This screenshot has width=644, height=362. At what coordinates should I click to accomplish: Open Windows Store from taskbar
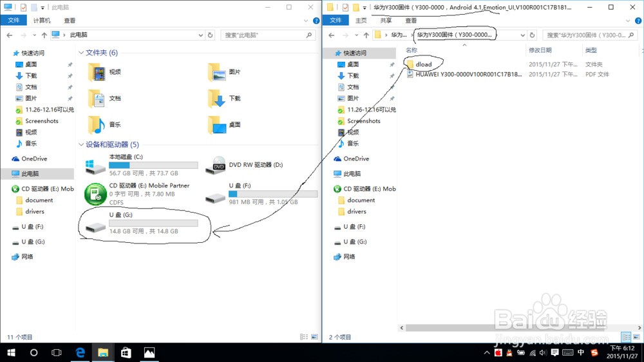(x=126, y=352)
